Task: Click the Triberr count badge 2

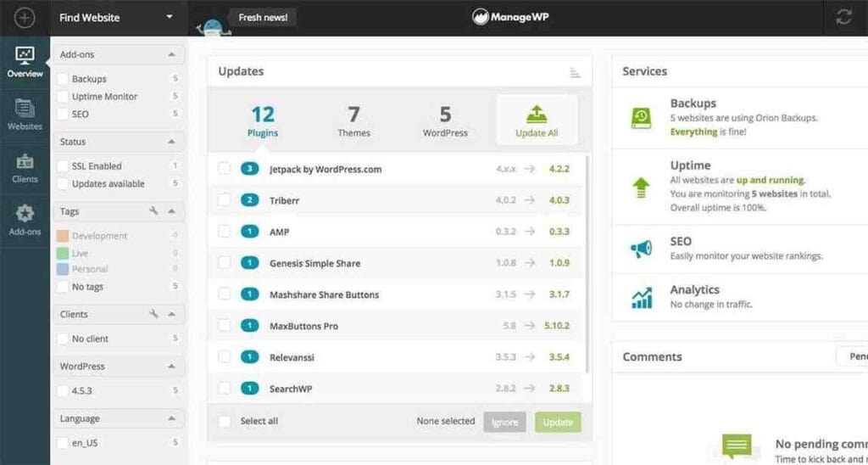Action: [250, 200]
